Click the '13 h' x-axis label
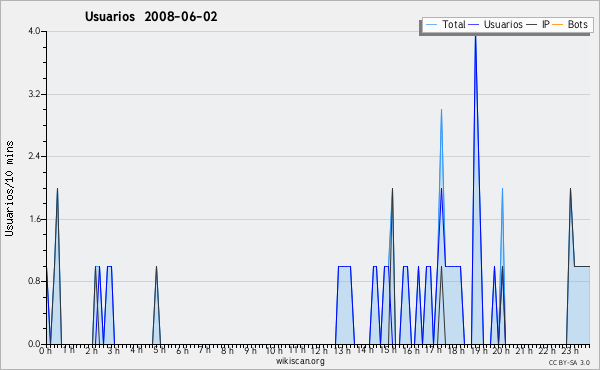 [x=342, y=351]
